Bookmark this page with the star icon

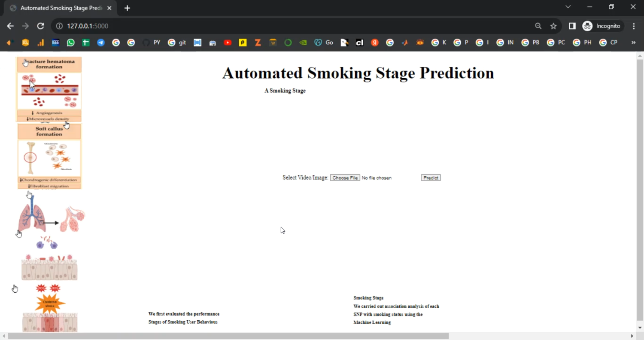pyautogui.click(x=553, y=26)
